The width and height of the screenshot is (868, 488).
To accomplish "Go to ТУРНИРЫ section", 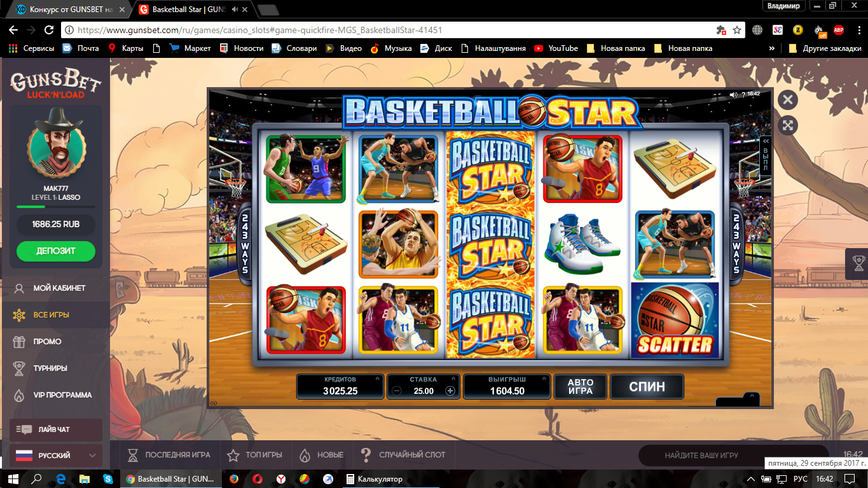I will tap(56, 368).
